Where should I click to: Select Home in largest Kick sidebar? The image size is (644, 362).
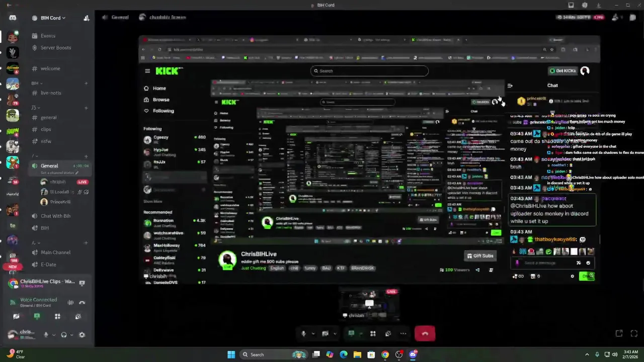(159, 88)
